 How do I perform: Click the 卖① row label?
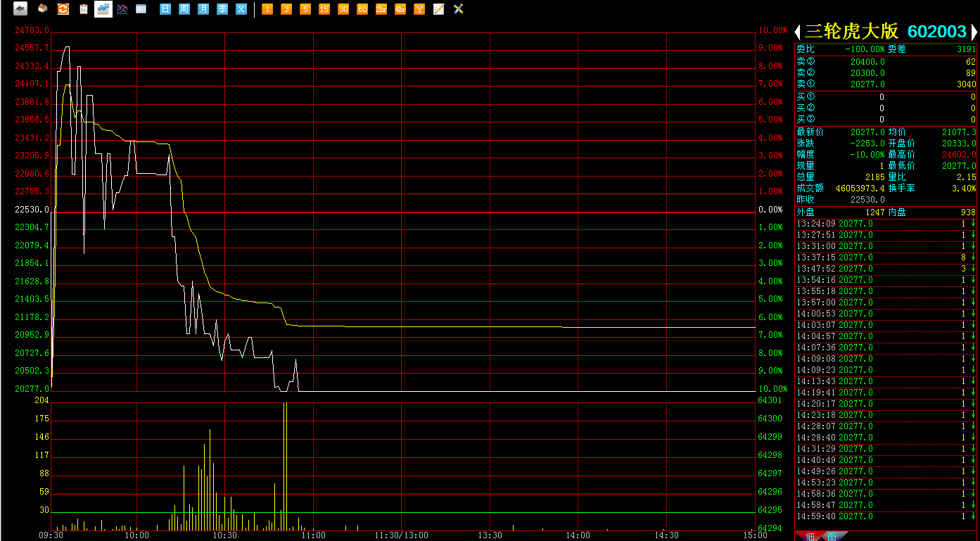pos(806,84)
